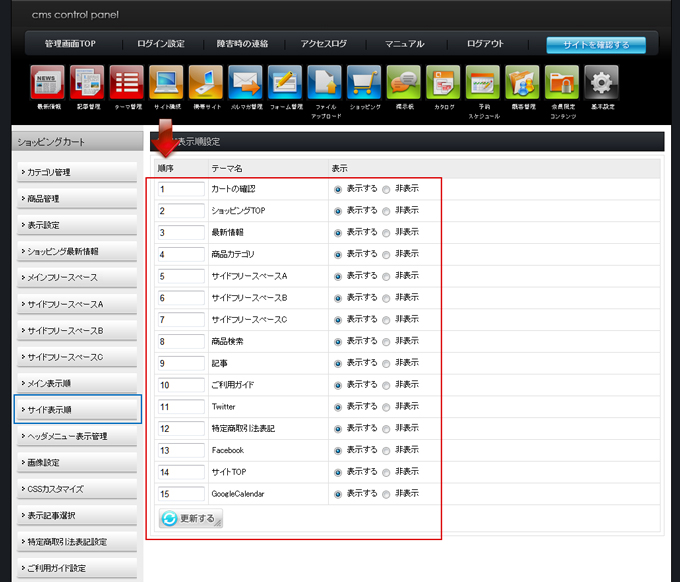680x582 pixels.
Task: Open the 会員限定コンテンツ lock icon
Action: (x=561, y=82)
